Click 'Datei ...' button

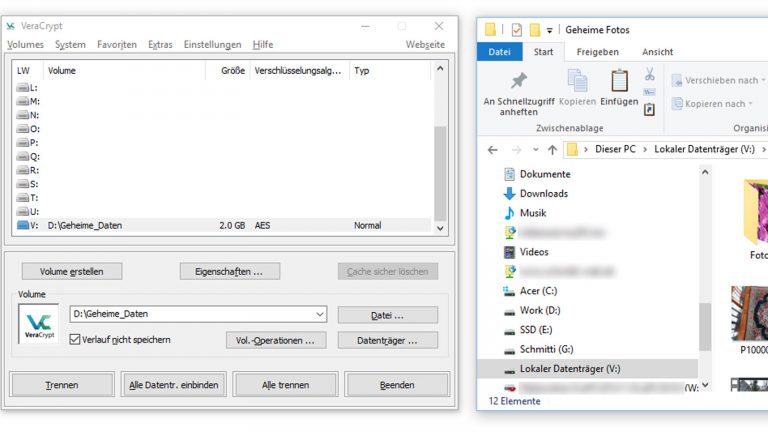[x=387, y=315]
